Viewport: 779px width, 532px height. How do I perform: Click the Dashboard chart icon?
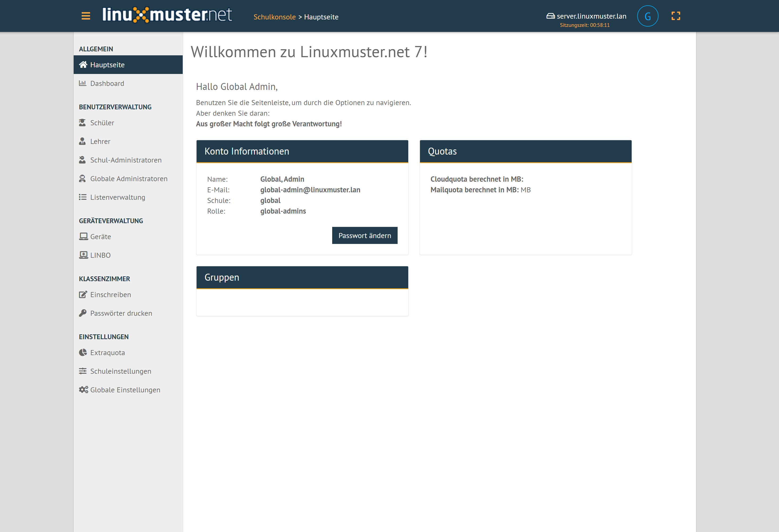coord(82,83)
